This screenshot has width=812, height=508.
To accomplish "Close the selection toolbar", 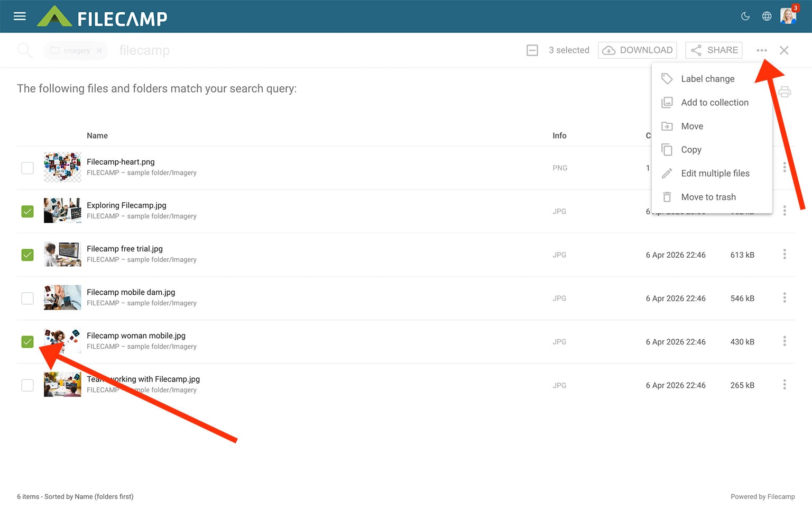I will point(784,50).
